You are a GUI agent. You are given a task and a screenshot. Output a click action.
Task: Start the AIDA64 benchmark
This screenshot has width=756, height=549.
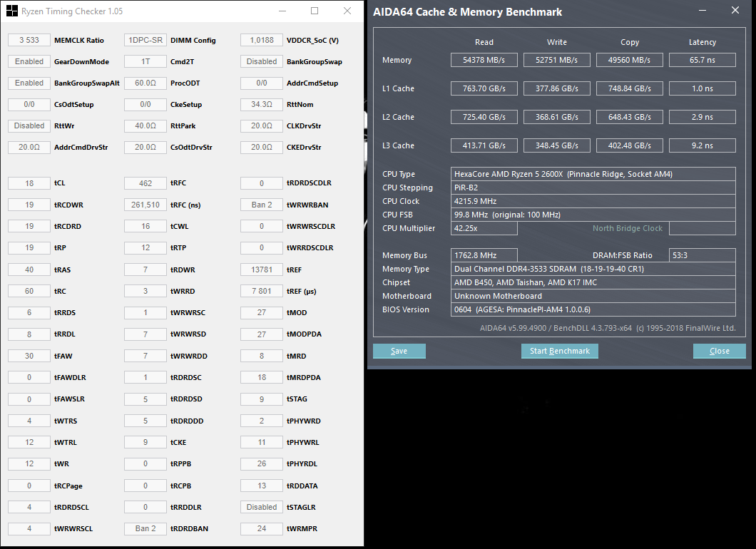(x=560, y=351)
